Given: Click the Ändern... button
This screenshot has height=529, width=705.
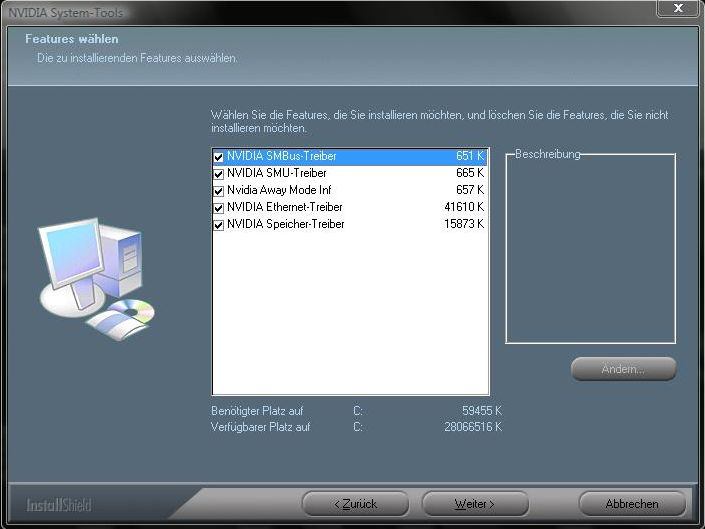Looking at the screenshot, I should [x=623, y=369].
